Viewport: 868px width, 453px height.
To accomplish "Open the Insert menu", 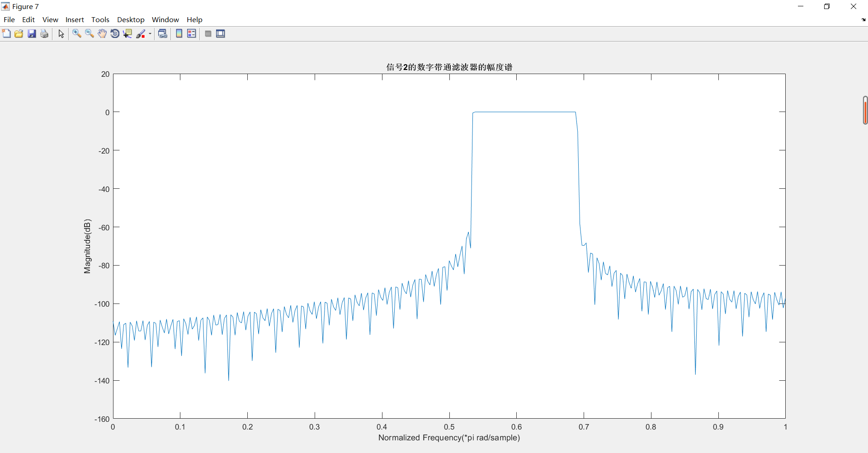I will (x=75, y=19).
